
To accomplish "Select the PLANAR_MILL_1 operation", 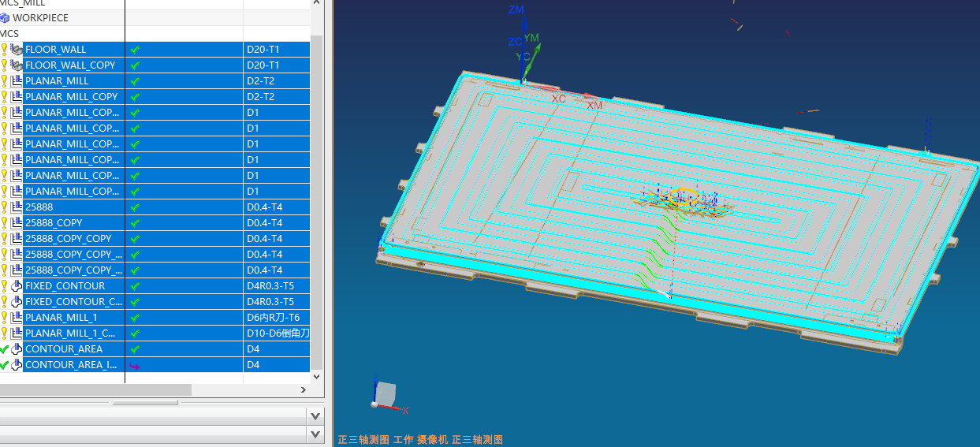I will pos(61,317).
